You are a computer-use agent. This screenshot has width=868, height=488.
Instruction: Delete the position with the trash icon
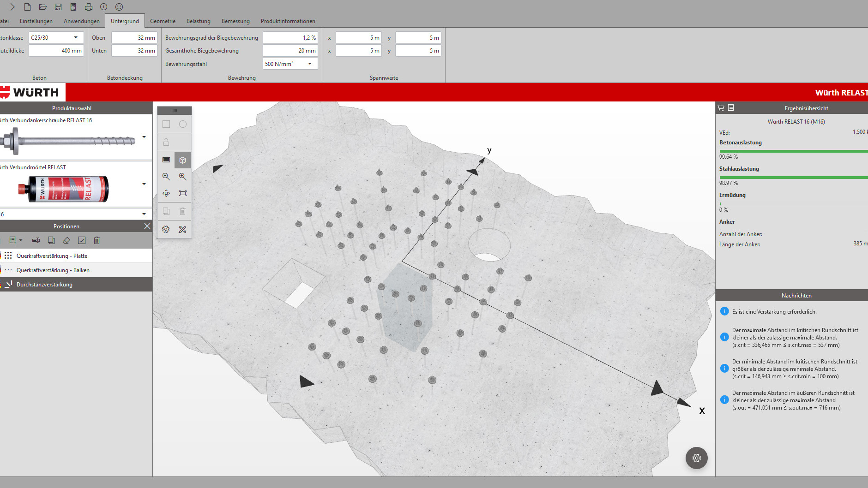96,240
